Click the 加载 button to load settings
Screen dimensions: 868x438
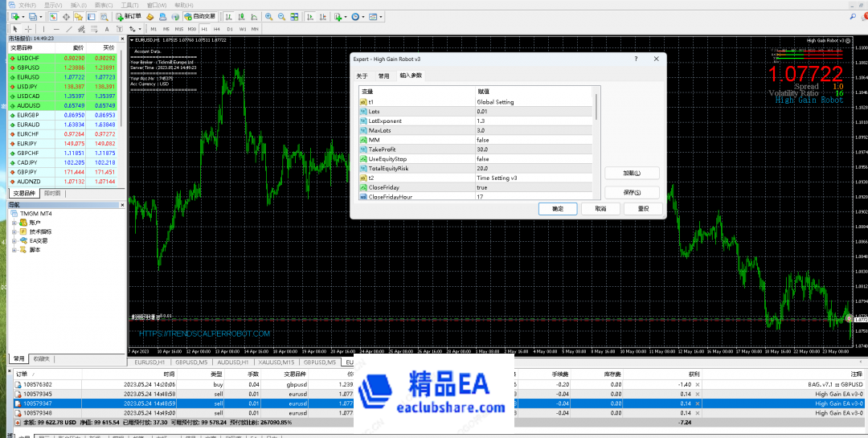(x=631, y=173)
